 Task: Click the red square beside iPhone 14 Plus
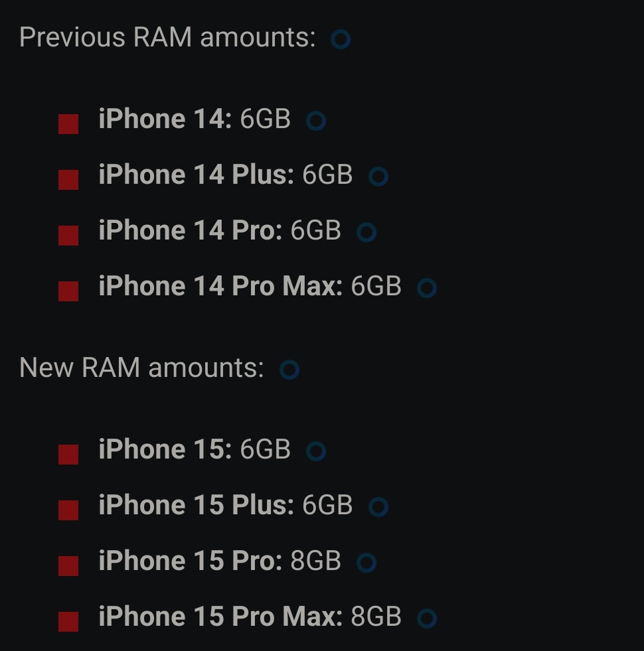click(68, 180)
